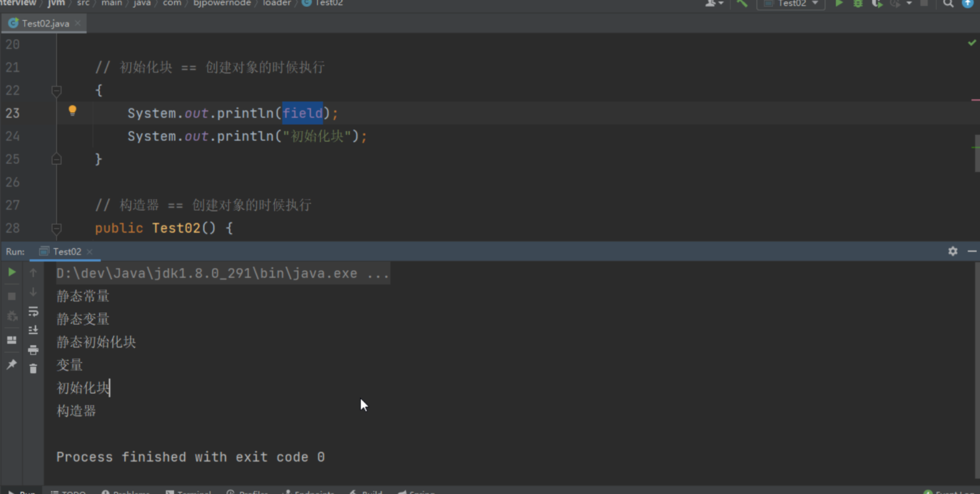This screenshot has width=980, height=494.
Task: Close the Test02 run tab
Action: [x=89, y=251]
